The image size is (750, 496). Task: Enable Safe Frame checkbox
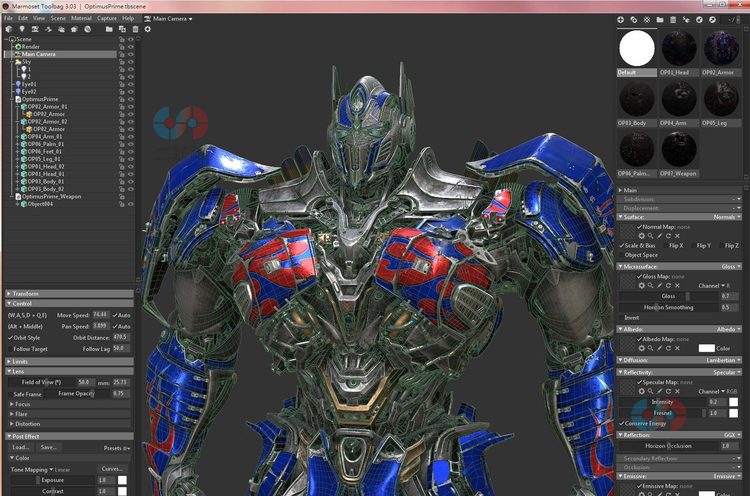pos(10,394)
